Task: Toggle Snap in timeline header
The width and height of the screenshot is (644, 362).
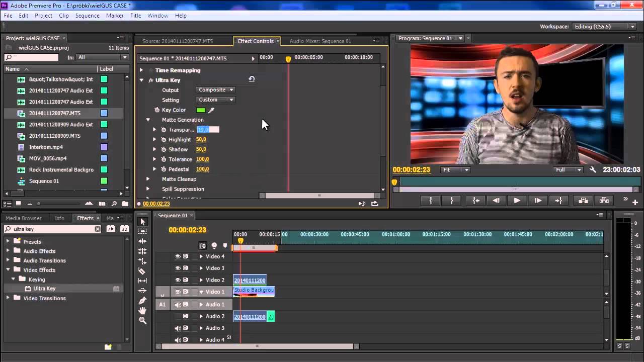Action: 202,246
